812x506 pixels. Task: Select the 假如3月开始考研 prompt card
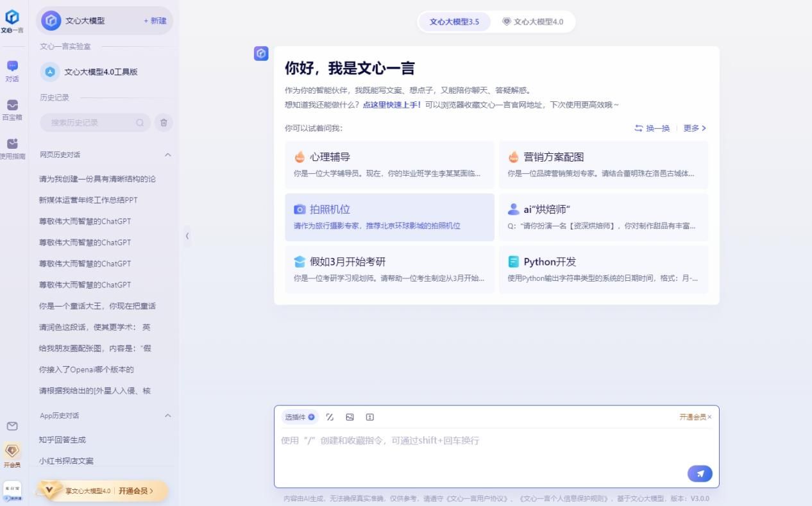(x=389, y=269)
